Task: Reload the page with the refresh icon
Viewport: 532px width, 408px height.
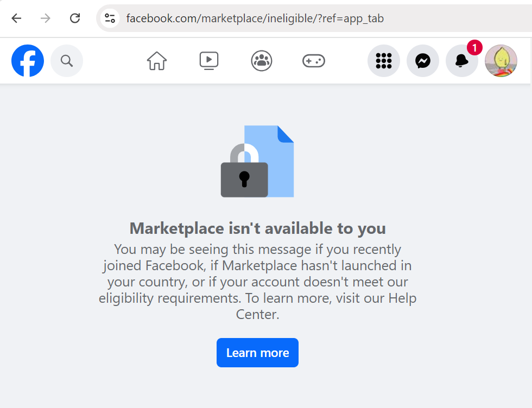Action: coord(75,18)
